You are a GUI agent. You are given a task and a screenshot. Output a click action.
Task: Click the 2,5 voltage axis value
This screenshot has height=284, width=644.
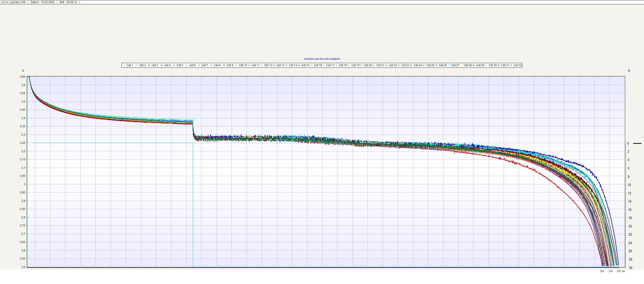click(23, 267)
